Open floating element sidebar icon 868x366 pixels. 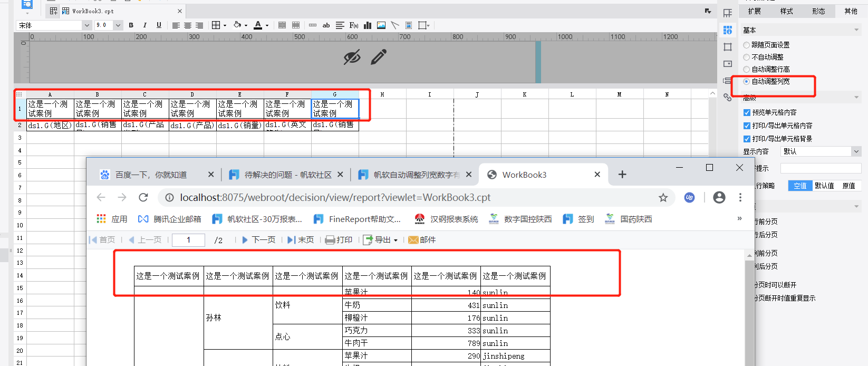tap(728, 47)
